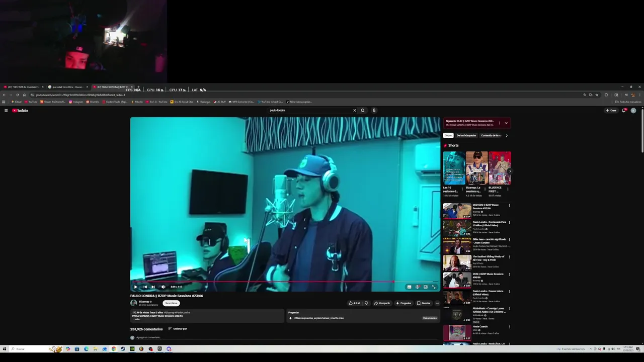This screenshot has height=362, width=644.
Task: Open the YouTube hamburger guide menu
Action: point(6,111)
